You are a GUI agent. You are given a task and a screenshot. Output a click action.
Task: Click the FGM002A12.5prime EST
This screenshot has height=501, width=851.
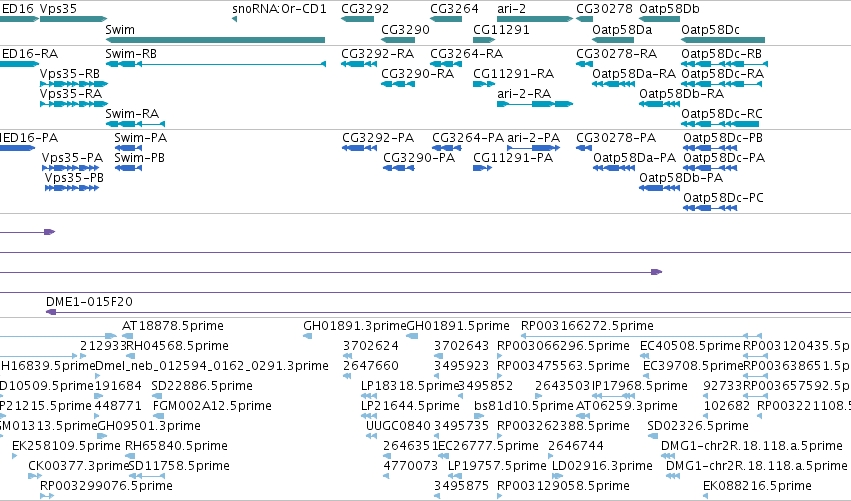(158, 416)
